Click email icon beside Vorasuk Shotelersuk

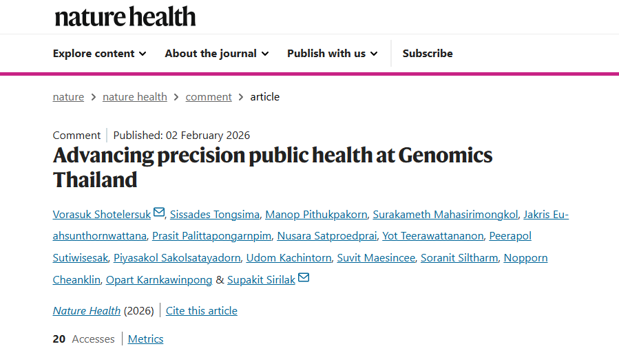(159, 213)
